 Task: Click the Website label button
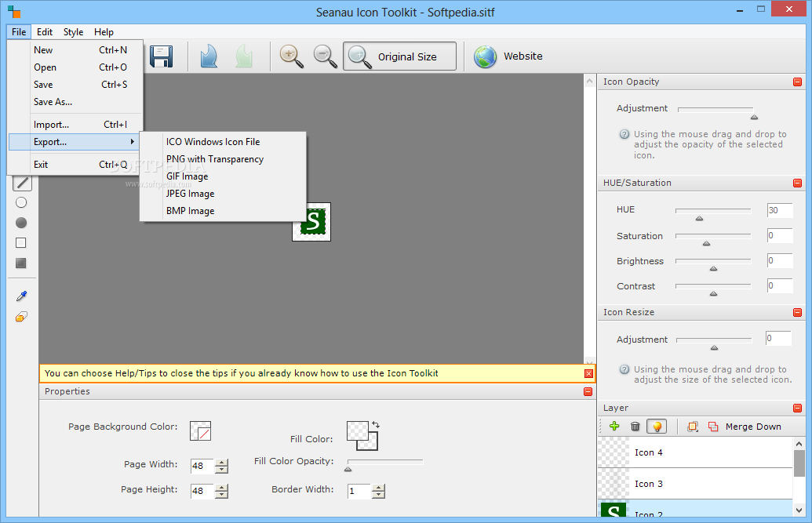tap(523, 56)
